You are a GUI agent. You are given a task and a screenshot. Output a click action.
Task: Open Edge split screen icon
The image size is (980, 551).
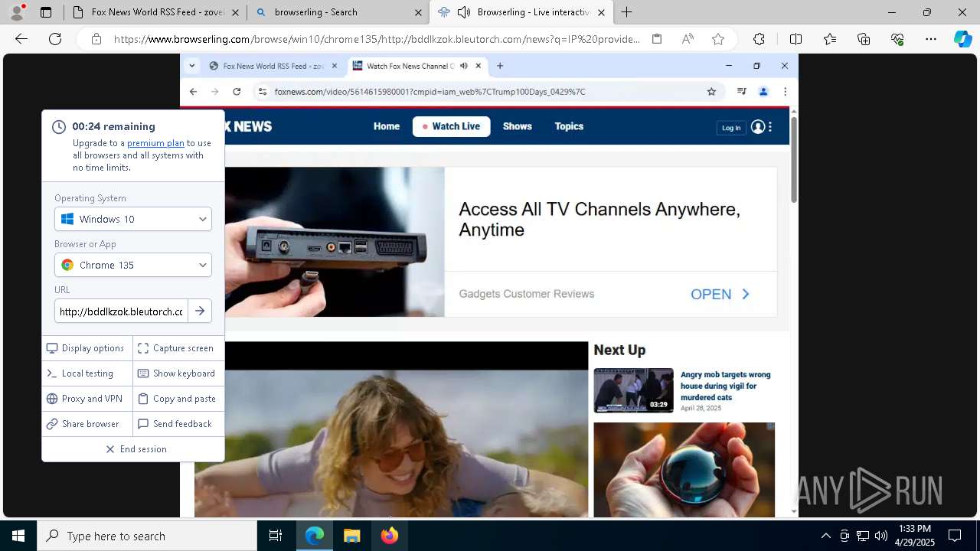(795, 39)
